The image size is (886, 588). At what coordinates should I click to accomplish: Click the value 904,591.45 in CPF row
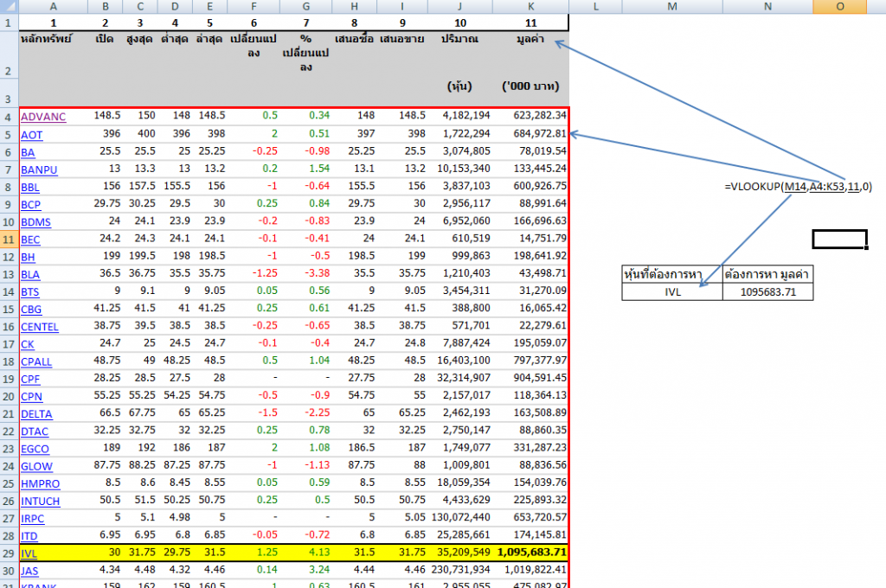(x=531, y=378)
